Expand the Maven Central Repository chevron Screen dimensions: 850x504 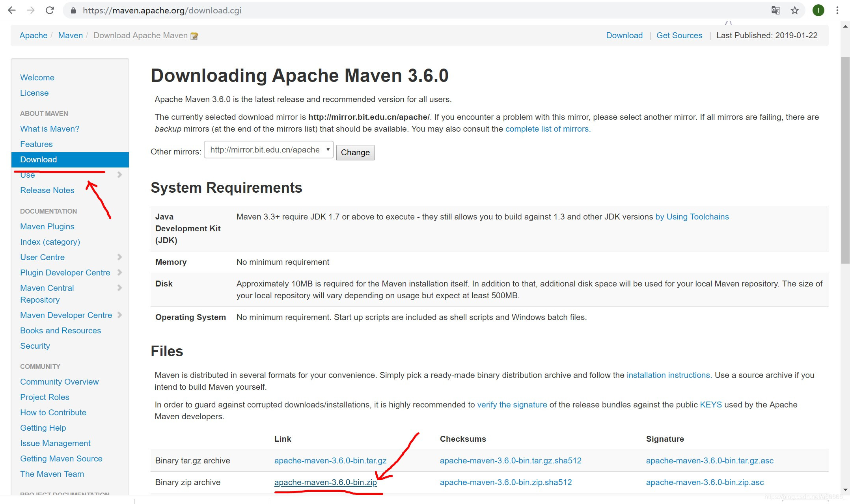[120, 288]
